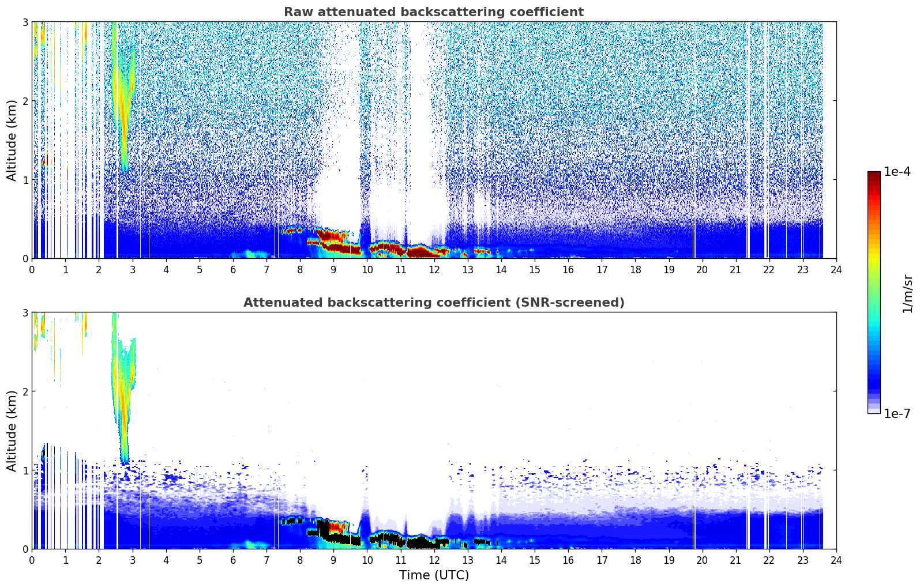Viewport: 920px width, 588px height.
Task: Click hour 3 tick label under the SNR-screened plot
Action: click(132, 560)
